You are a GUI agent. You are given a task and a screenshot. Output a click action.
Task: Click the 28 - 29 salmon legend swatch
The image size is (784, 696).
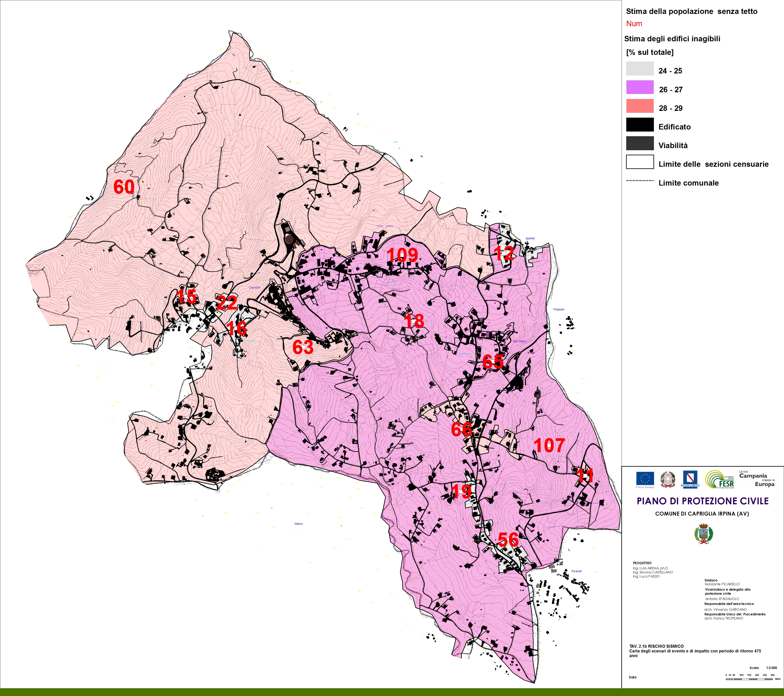640,106
